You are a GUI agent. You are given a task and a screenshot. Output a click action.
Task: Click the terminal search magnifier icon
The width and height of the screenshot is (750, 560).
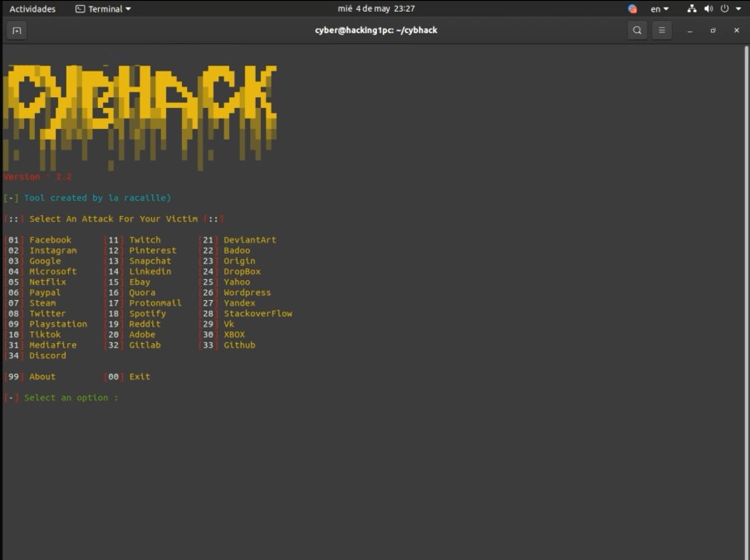click(637, 30)
